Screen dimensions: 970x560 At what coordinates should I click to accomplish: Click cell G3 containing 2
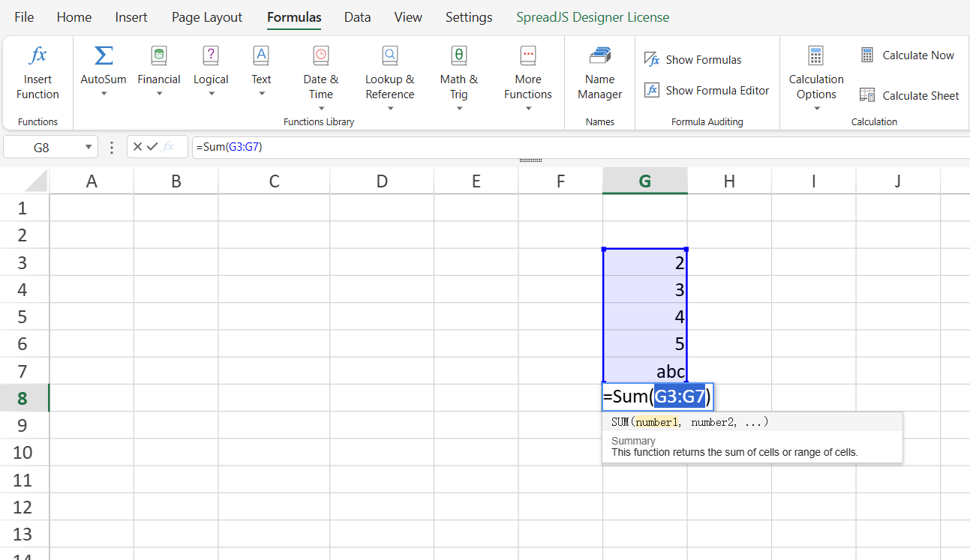pos(645,262)
